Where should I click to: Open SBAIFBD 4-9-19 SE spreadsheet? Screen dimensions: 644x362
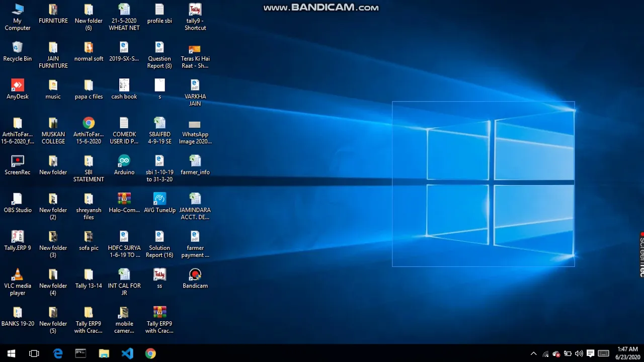(159, 131)
